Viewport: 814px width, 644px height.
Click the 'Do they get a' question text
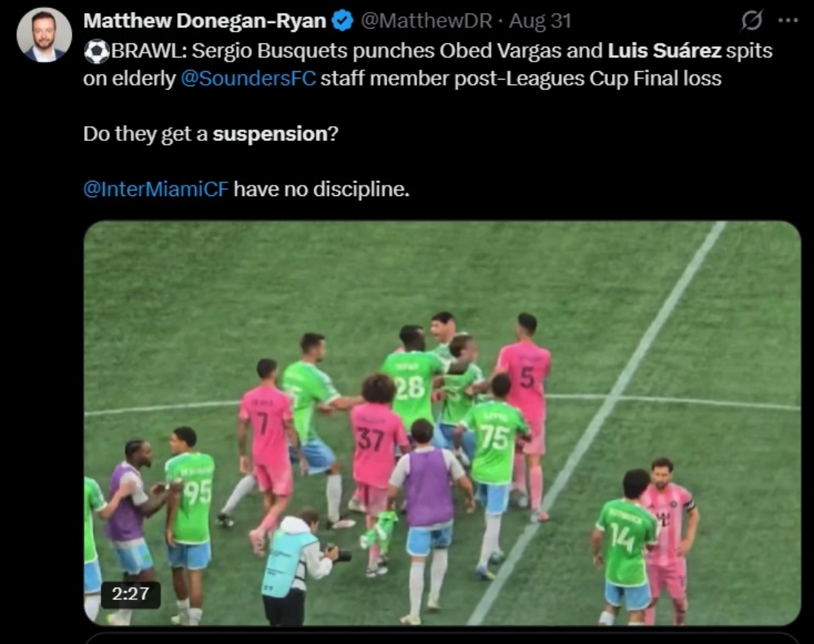tap(146, 134)
